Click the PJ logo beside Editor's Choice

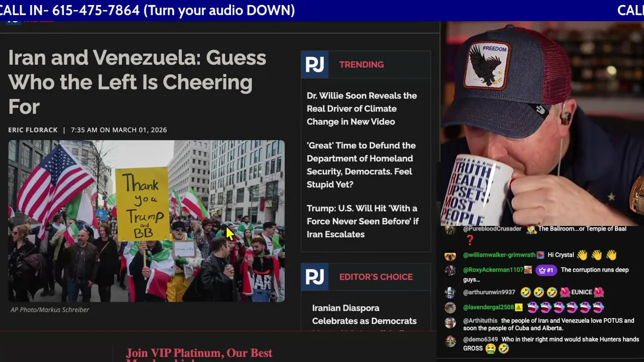coord(314,277)
